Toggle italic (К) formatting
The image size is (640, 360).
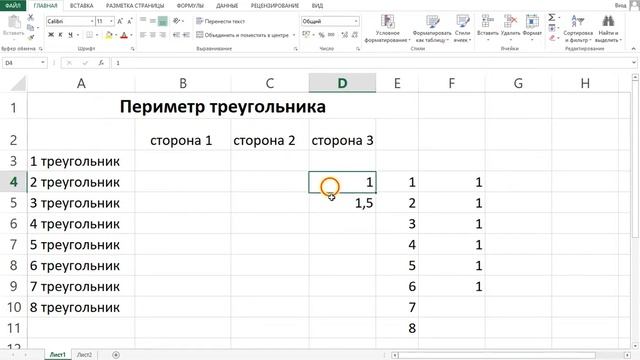(x=60, y=35)
